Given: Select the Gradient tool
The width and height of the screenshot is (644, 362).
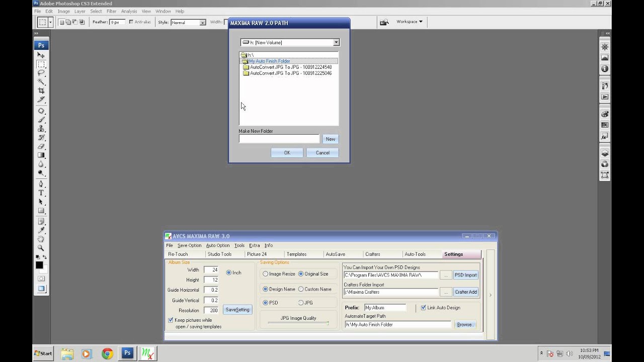Looking at the screenshot, I should coord(41,155).
